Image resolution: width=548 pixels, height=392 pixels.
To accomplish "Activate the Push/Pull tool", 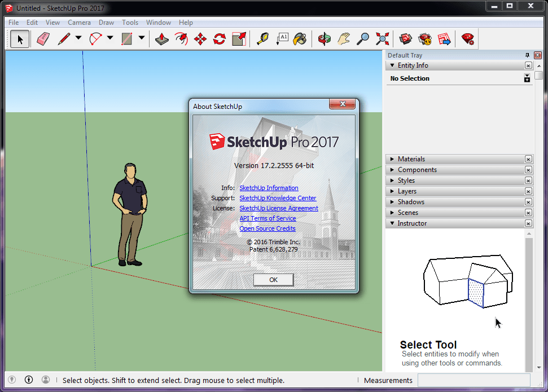I will tap(162, 39).
